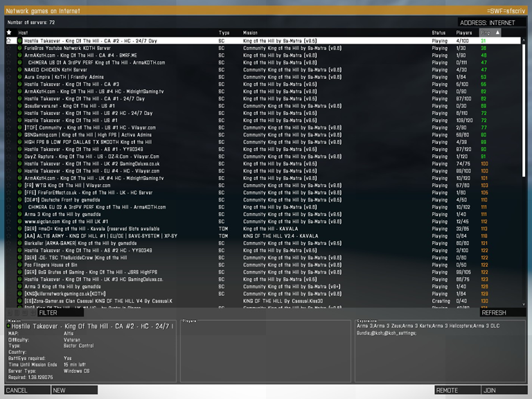532x399 pixels.
Task: Sort servers by Type column header
Action: tap(224, 33)
